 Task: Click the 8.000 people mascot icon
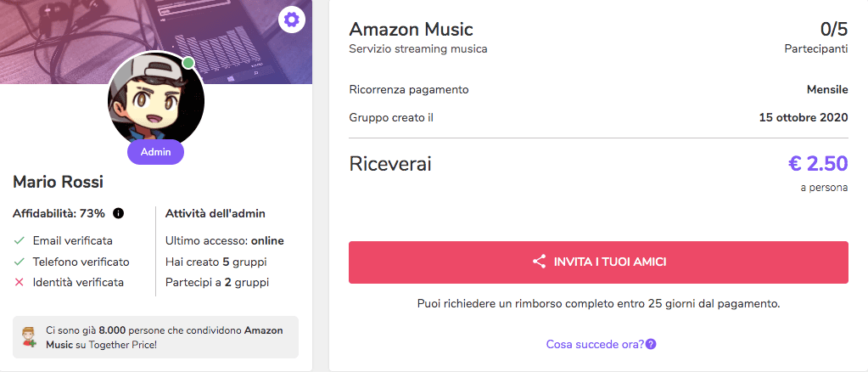pos(30,337)
